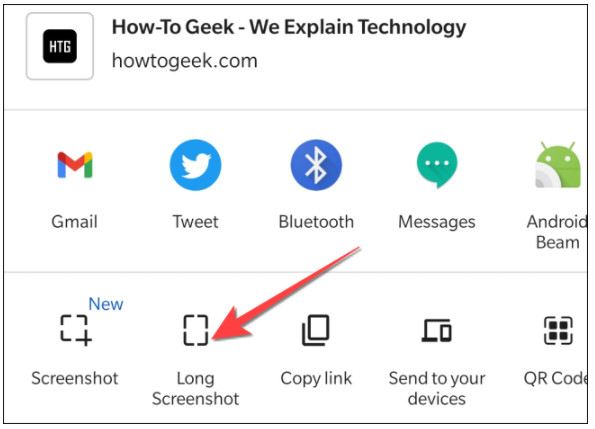Click the blue New badge
Image resolution: width=595 pixels, height=429 pixels.
[x=106, y=304]
